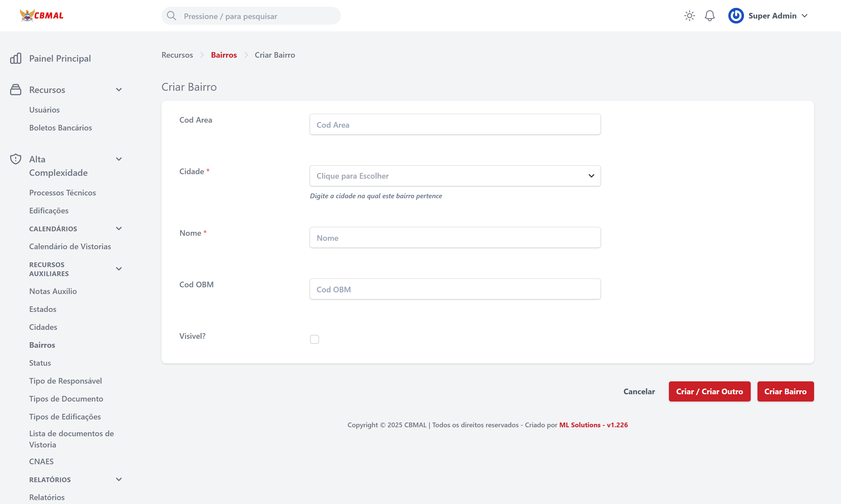Check the Visivel? checkbox

click(314, 339)
